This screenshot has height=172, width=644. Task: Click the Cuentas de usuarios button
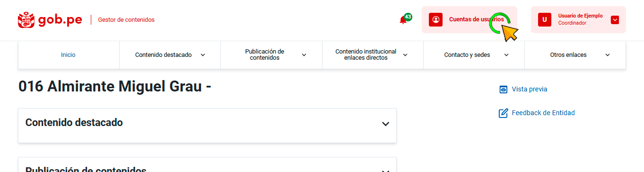click(x=470, y=19)
